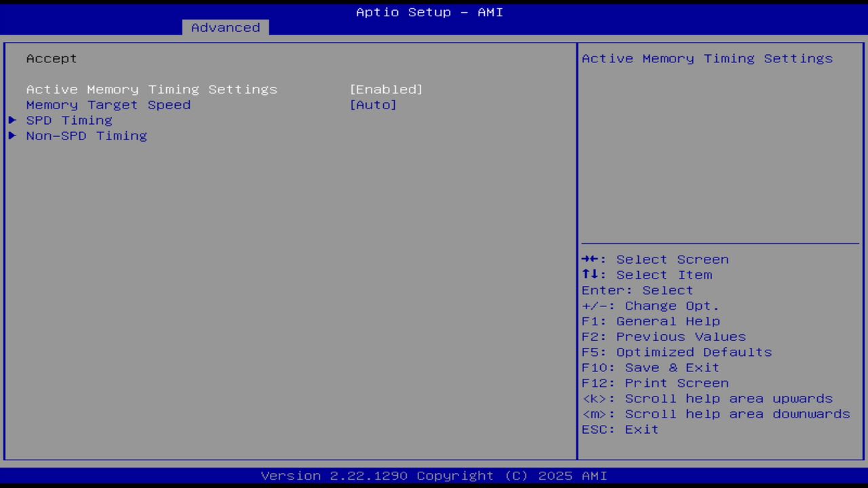Screen dimensions: 868x488
Task: Click the help text Active Memory Timing Settings
Action: pos(707,58)
